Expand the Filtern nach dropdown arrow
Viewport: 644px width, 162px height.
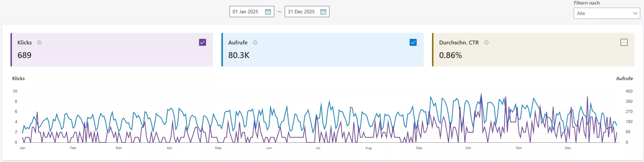(x=635, y=13)
